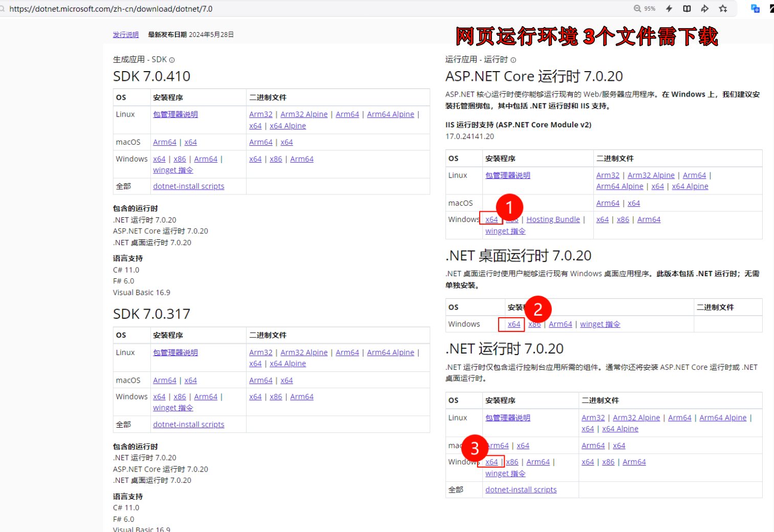
Task: Download Arm32 Linux binary for ASP.NET Core runtime
Action: (x=608, y=175)
